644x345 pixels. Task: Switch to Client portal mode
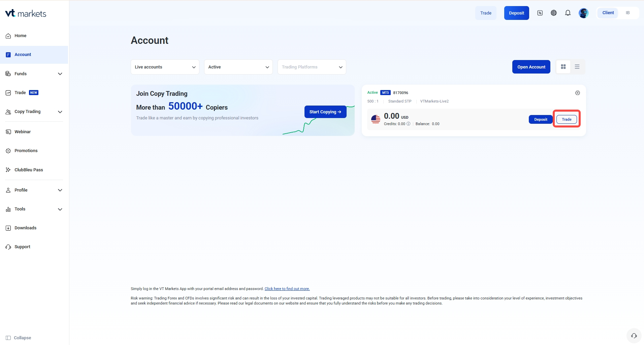click(x=608, y=13)
